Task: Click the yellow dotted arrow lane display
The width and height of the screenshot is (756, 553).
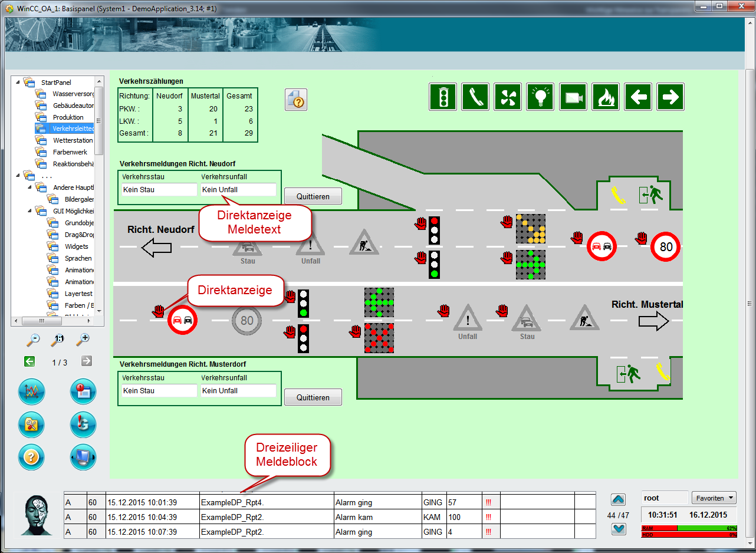Action: (x=530, y=229)
